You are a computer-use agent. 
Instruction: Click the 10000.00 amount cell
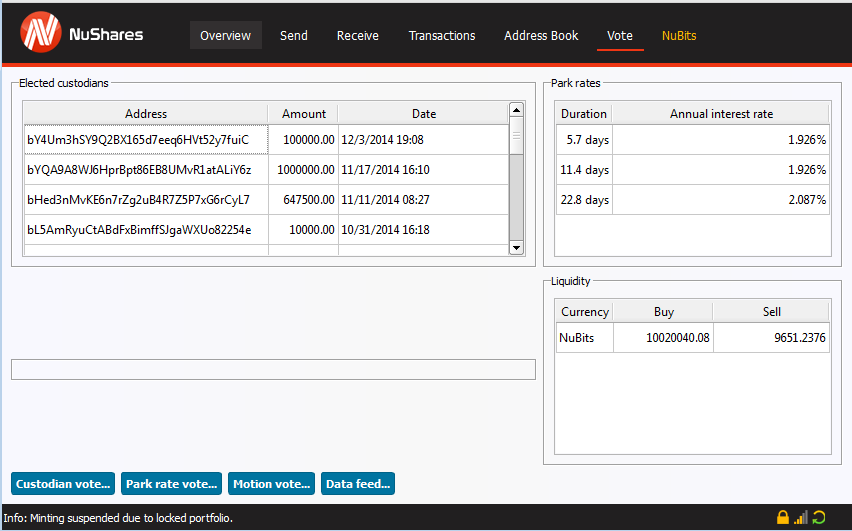pos(303,229)
